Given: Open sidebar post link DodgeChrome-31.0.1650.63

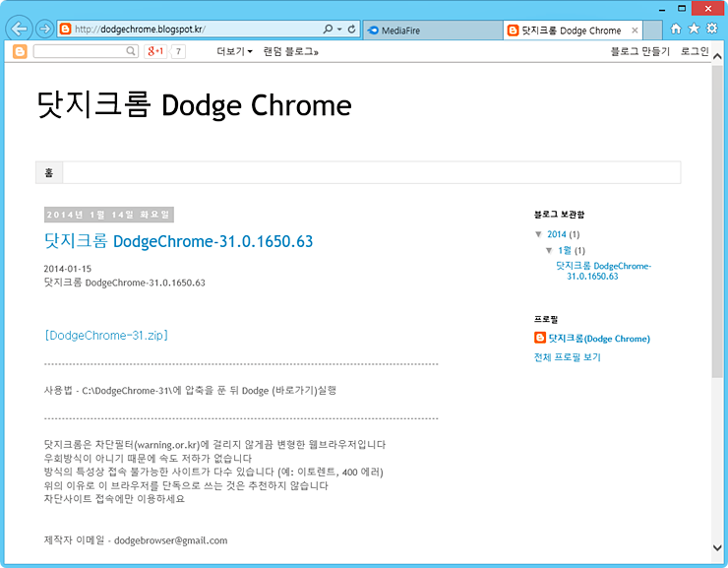Looking at the screenshot, I should pyautogui.click(x=603, y=271).
